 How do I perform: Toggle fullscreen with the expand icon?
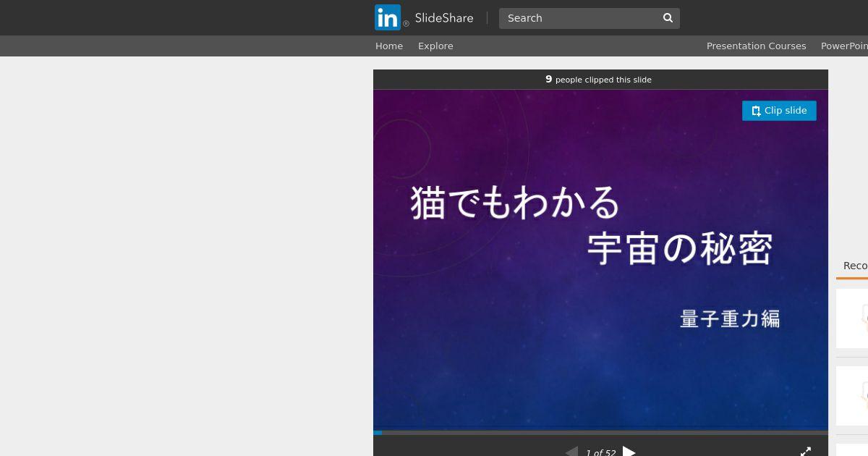pyautogui.click(x=806, y=452)
